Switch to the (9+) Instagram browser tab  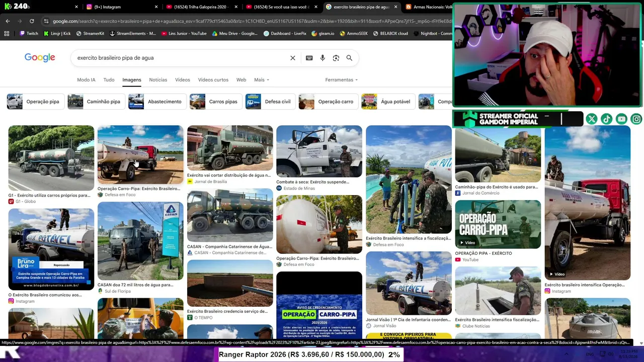click(x=122, y=7)
